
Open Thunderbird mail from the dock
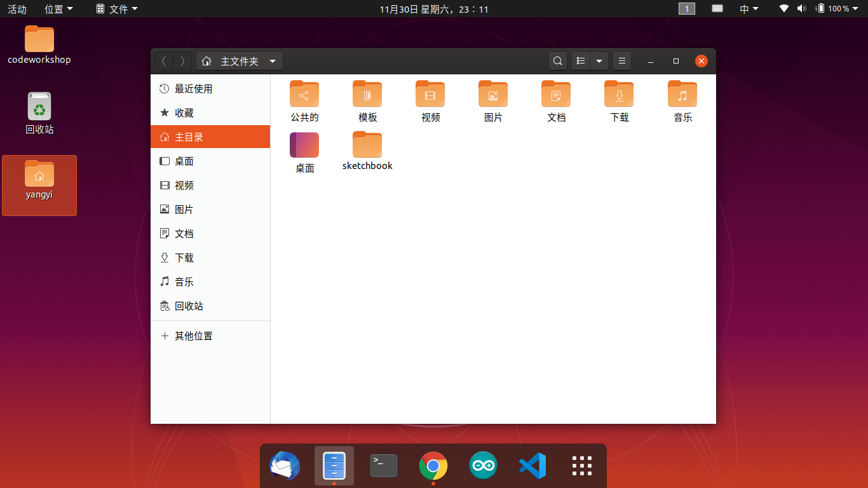pyautogui.click(x=285, y=466)
